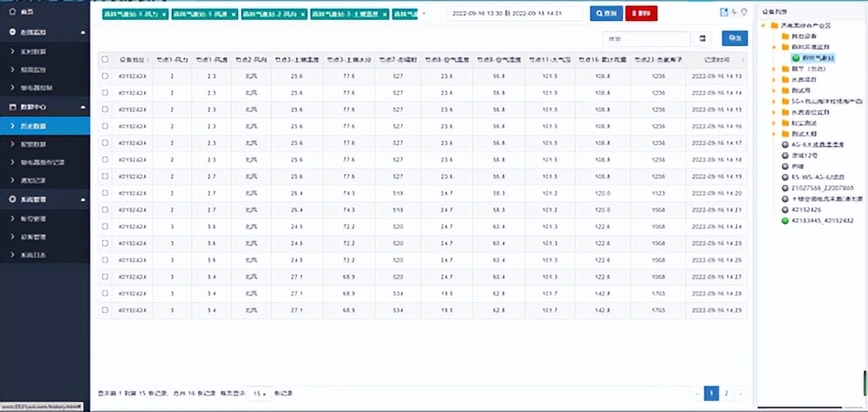Check the last data row checkbox
The image size is (868, 412).
click(x=105, y=310)
